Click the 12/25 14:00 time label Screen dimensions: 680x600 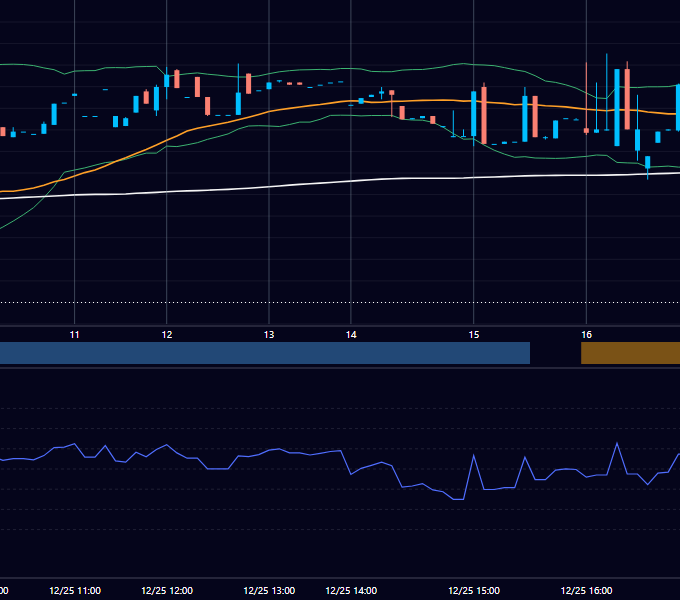click(351, 590)
